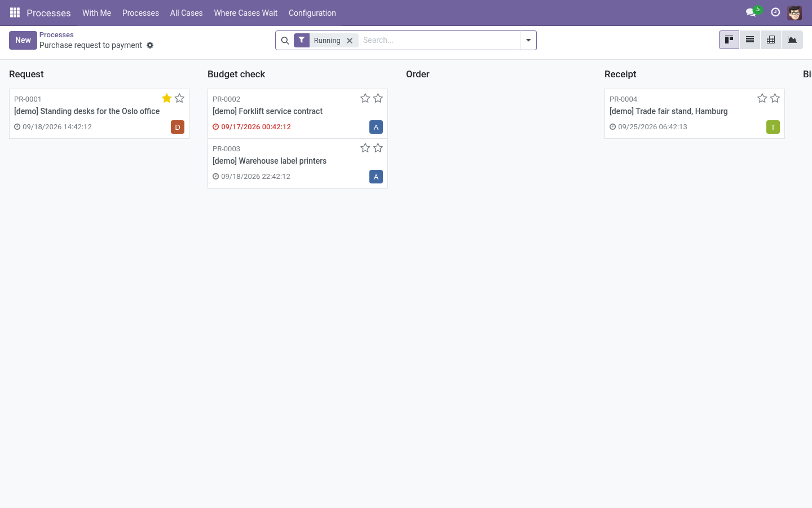Toggle the second star on PR-0001
This screenshot has width=812, height=508.
(179, 98)
